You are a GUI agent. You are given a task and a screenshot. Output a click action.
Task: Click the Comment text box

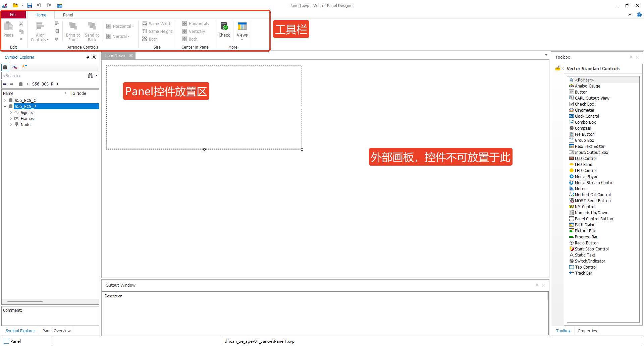50,316
